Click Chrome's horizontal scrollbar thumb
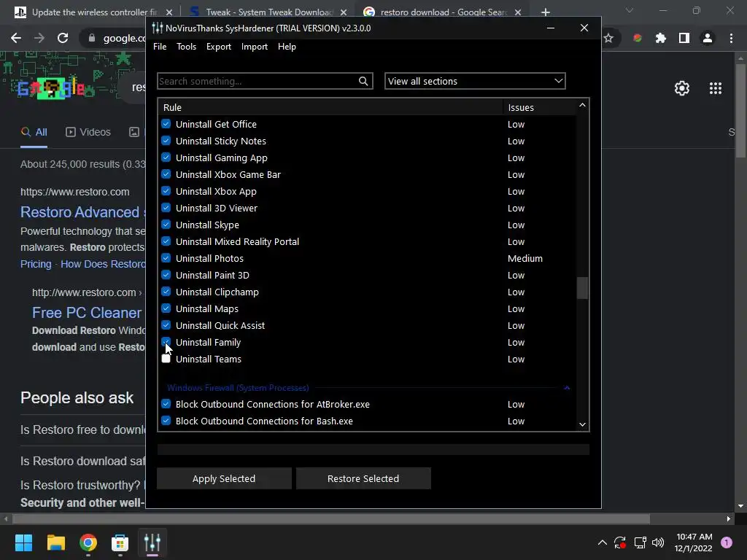The width and height of the screenshot is (747, 560). tap(331, 518)
